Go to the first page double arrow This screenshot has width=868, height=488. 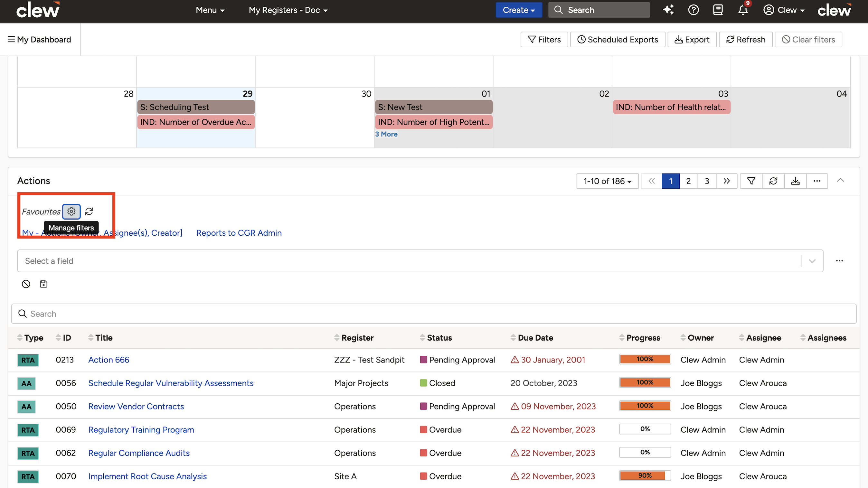[652, 181]
